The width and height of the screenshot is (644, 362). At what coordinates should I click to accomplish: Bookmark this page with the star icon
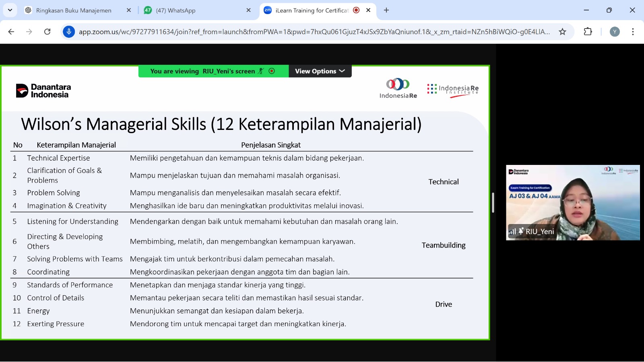562,32
